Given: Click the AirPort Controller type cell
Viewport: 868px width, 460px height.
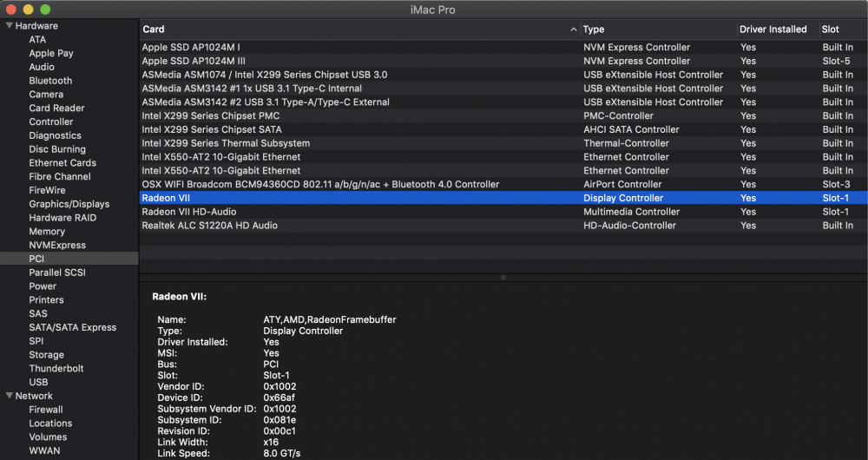Looking at the screenshot, I should (x=622, y=184).
